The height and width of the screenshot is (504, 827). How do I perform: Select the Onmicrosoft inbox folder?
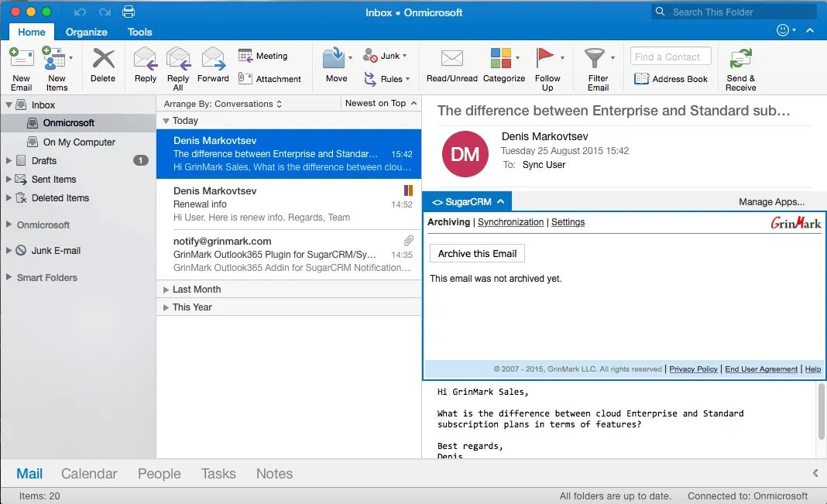click(78, 123)
